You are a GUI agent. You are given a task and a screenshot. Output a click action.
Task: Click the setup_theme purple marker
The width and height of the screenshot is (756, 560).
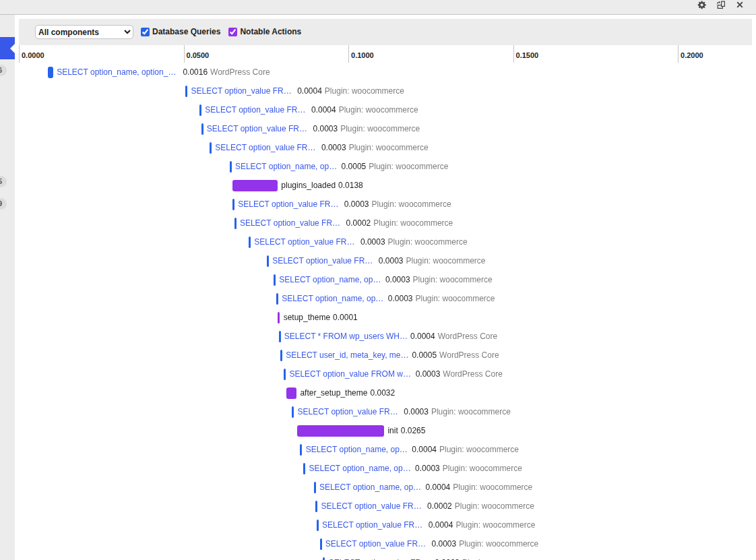[x=279, y=317]
